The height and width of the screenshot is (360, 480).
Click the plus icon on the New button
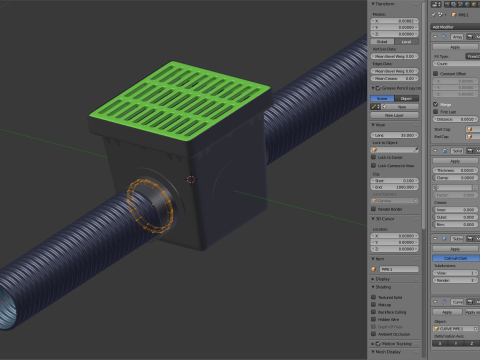tap(385, 107)
